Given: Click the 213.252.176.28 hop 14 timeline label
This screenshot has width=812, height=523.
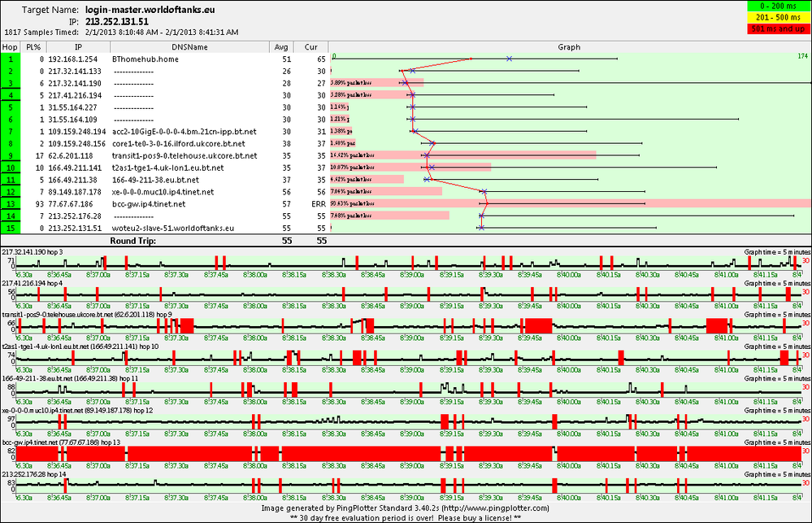Looking at the screenshot, I should tap(34, 474).
